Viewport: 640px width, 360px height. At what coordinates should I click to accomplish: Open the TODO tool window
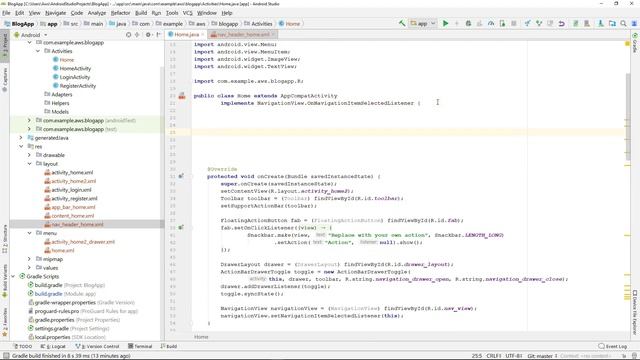coord(22,346)
